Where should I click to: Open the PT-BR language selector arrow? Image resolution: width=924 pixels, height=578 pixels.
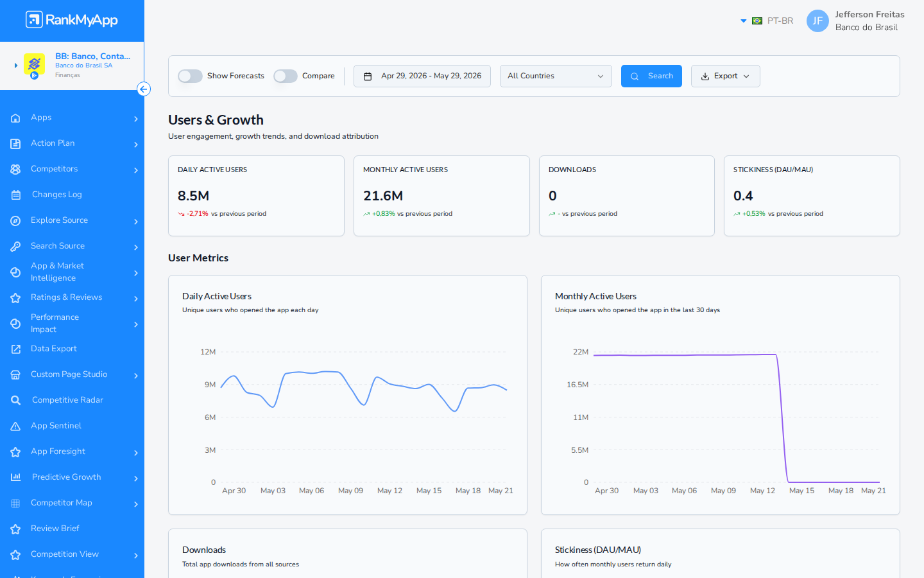pyautogui.click(x=744, y=21)
